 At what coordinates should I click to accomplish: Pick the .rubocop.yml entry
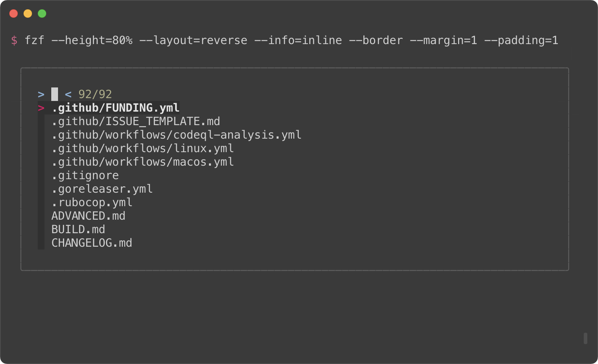[x=92, y=202]
